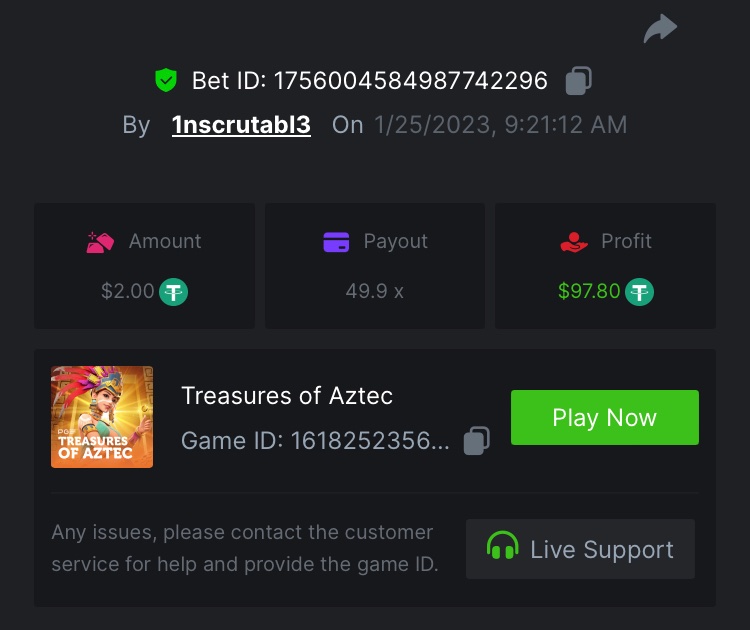Open Live Support chat
The image size is (750, 630).
(x=580, y=549)
